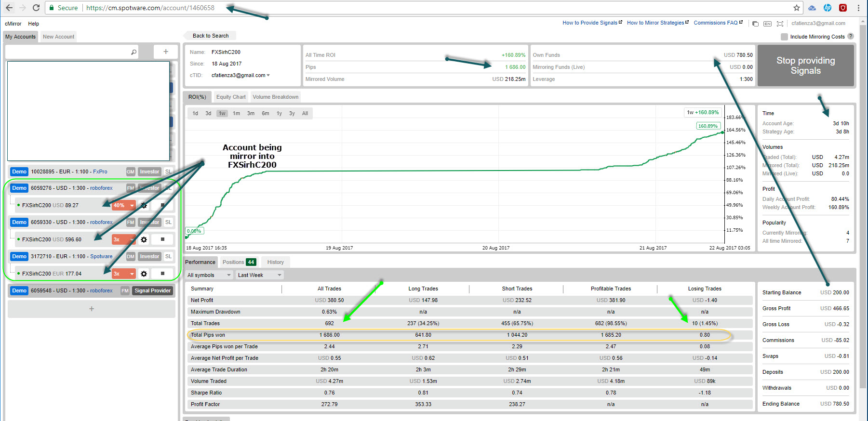Click the GM badge on account 10028895
The height and width of the screenshot is (421, 868).
click(x=131, y=171)
